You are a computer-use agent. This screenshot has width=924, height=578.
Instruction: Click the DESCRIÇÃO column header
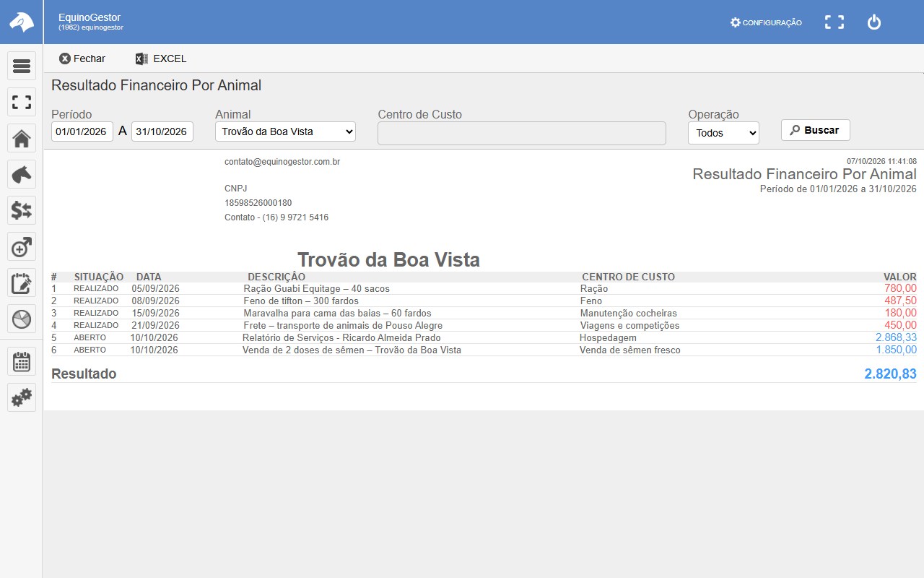click(x=276, y=277)
